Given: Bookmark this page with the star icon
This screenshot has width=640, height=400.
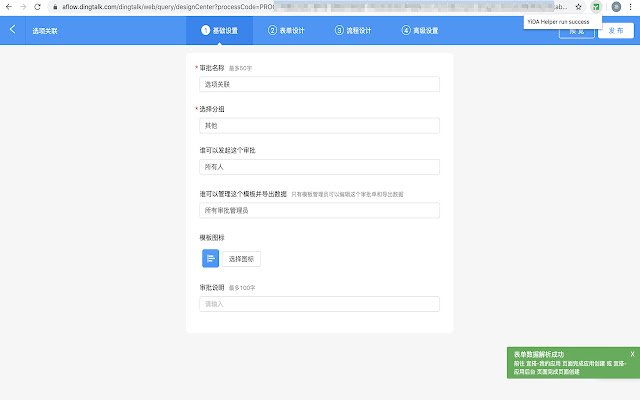Looking at the screenshot, I should pyautogui.click(x=578, y=7).
